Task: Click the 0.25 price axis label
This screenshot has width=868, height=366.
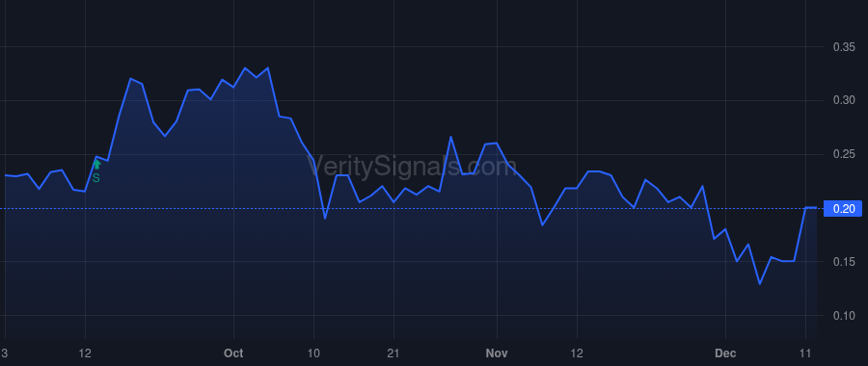Action: (844, 154)
